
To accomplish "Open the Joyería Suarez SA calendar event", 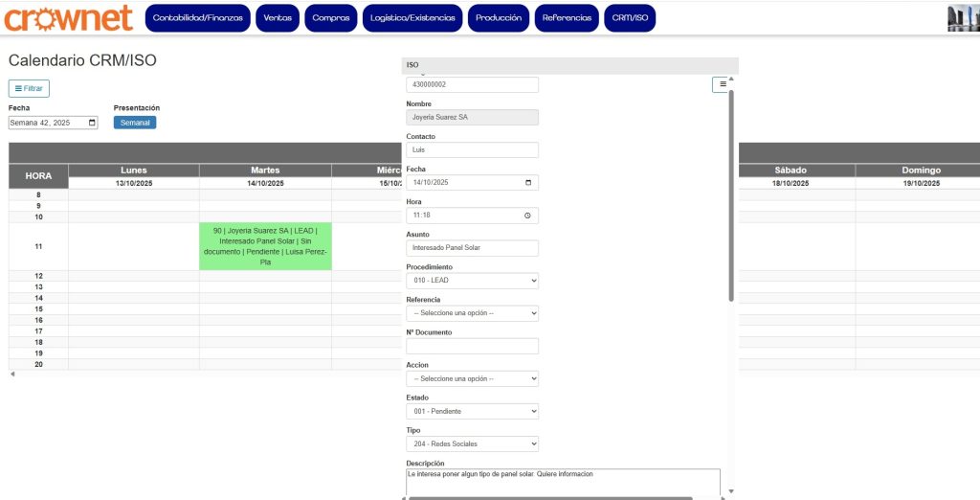I will click(265, 246).
